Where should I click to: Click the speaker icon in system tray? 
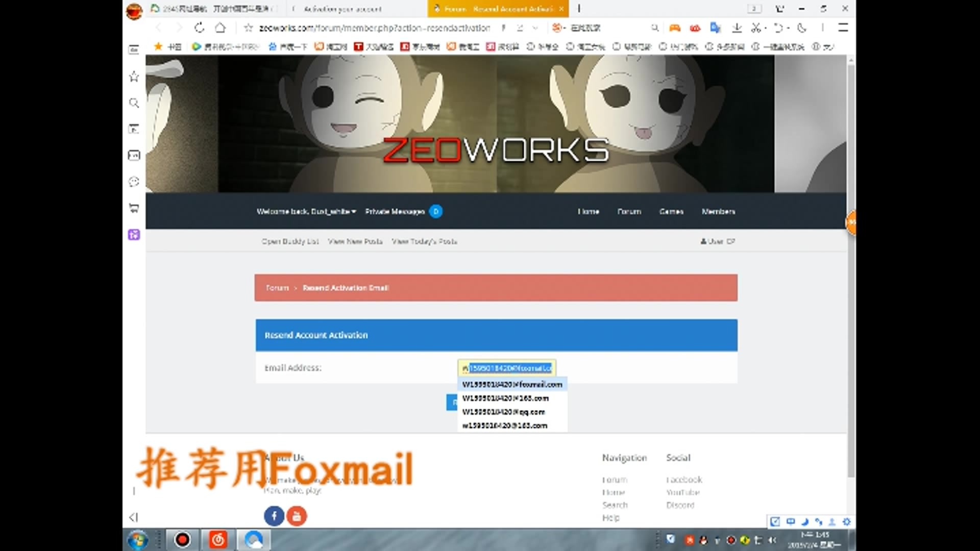pos(772,540)
